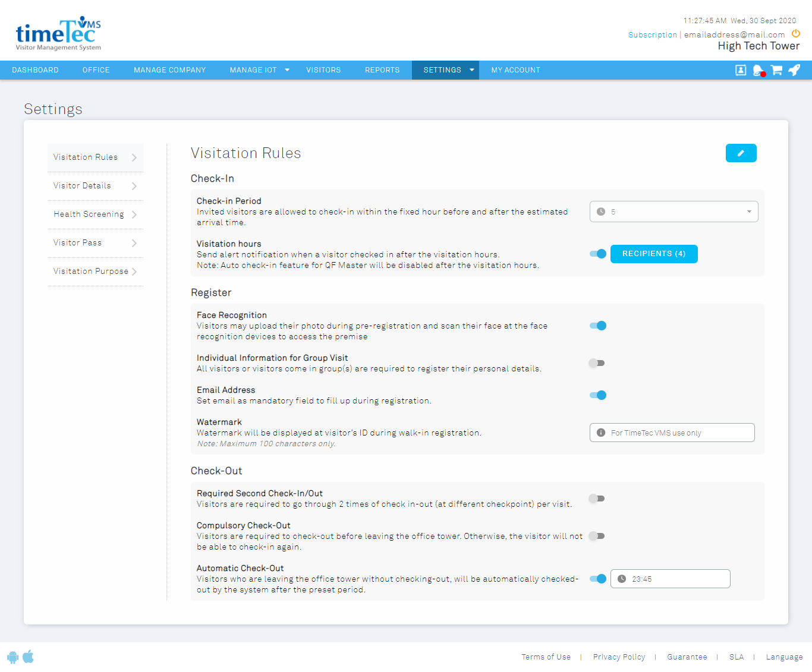The image size is (812, 672).
Task: Select Visitation Purpose in sidebar
Action: 95,272
